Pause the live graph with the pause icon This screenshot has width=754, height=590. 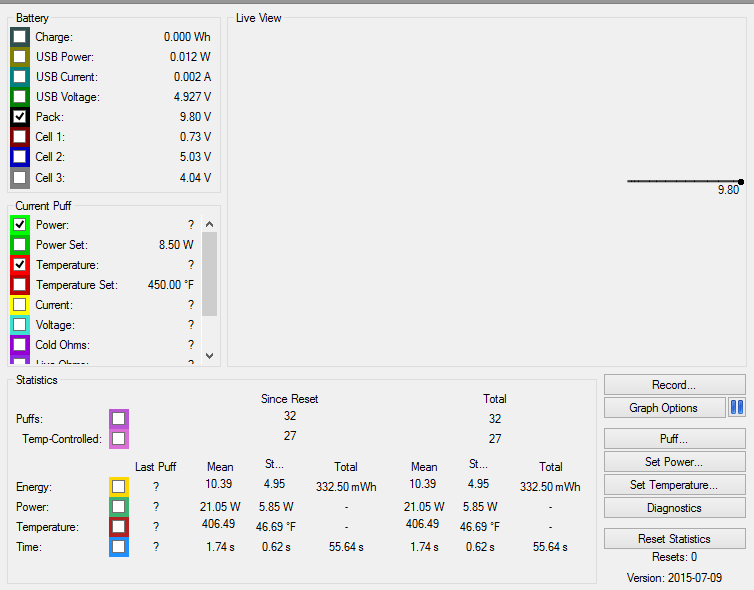(x=737, y=408)
